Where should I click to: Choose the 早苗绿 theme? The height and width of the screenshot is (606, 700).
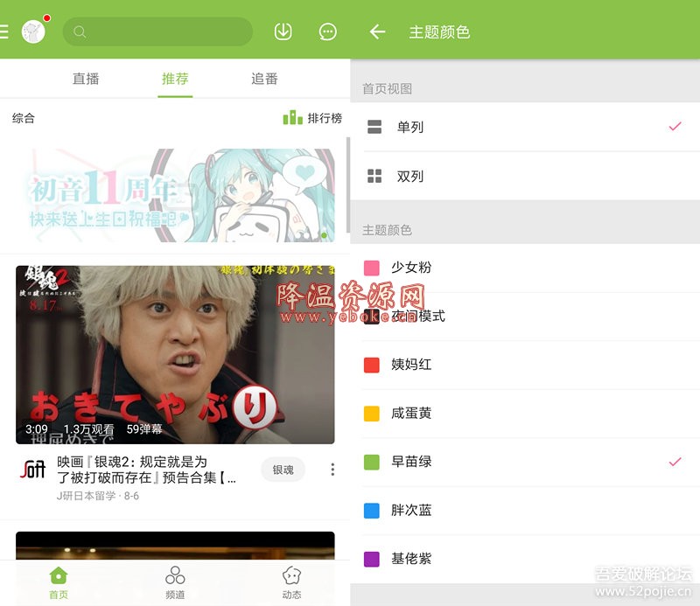[x=525, y=462]
